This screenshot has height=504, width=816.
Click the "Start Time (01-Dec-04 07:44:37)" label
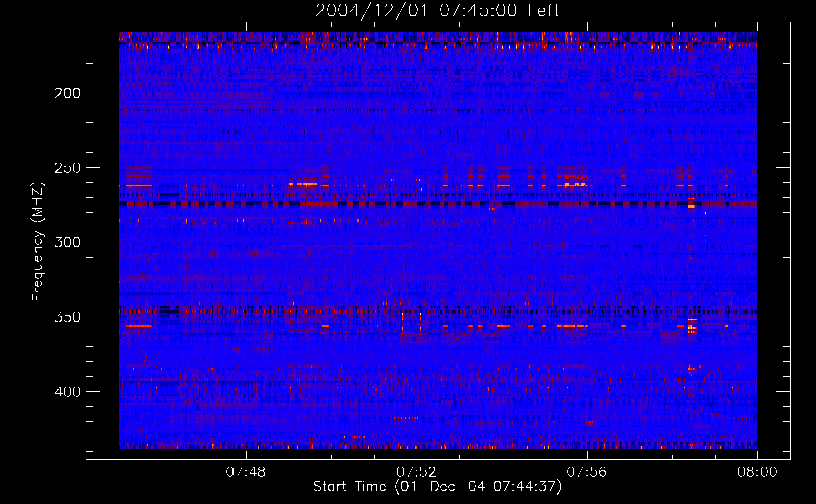(x=437, y=487)
